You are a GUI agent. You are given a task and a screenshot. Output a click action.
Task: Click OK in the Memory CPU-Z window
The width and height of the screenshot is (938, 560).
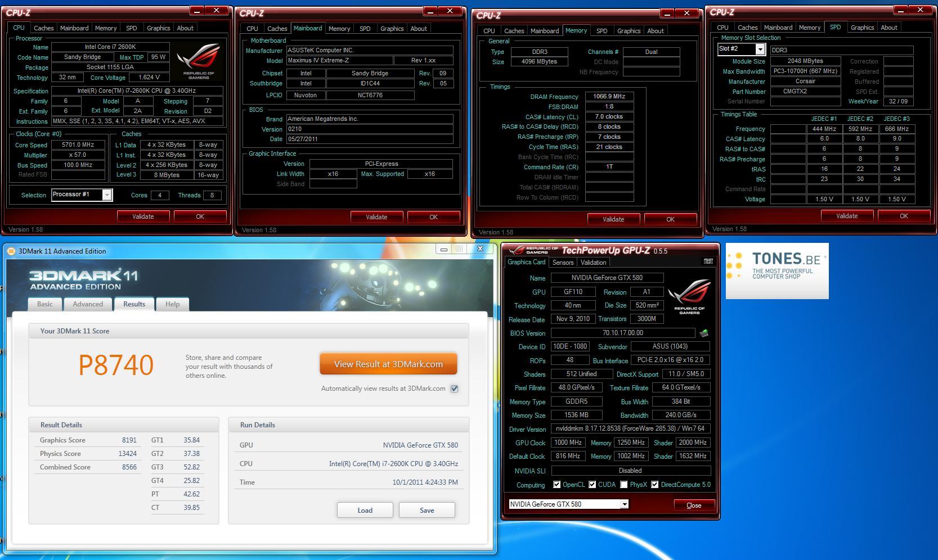point(670,219)
